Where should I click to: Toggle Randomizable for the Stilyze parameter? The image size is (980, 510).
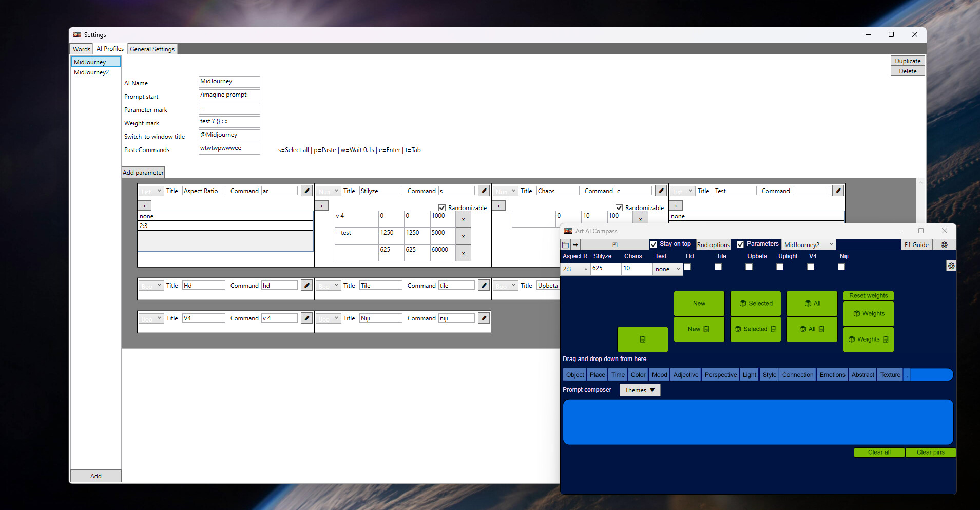(442, 207)
